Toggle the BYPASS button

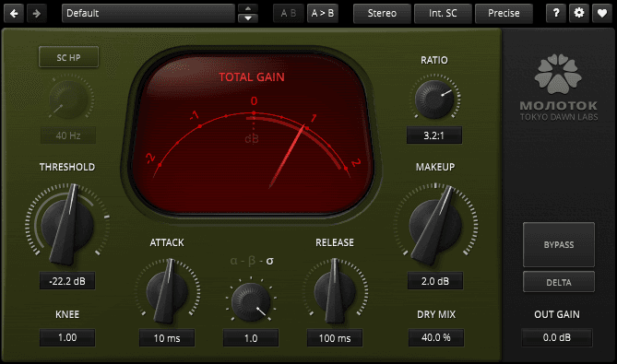(x=558, y=244)
